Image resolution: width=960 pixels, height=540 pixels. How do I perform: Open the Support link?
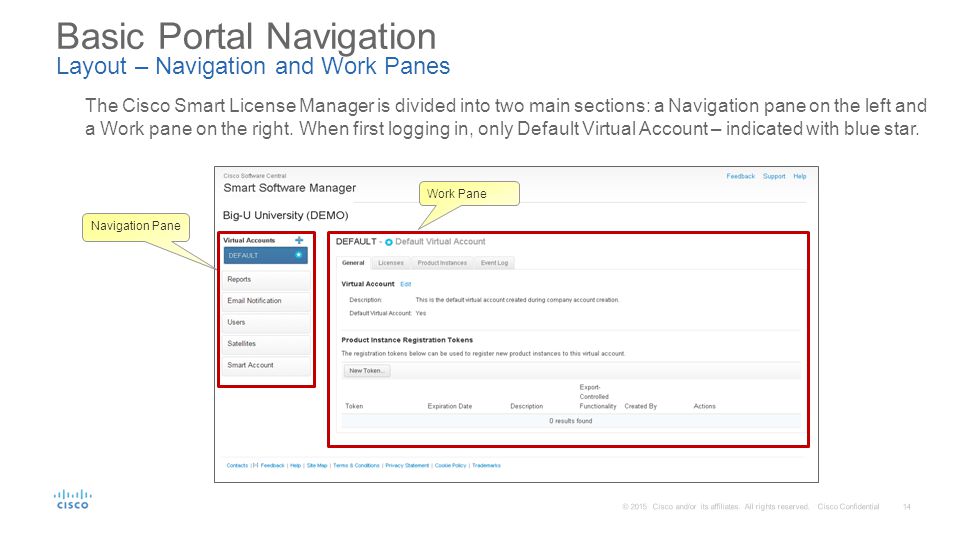click(774, 176)
